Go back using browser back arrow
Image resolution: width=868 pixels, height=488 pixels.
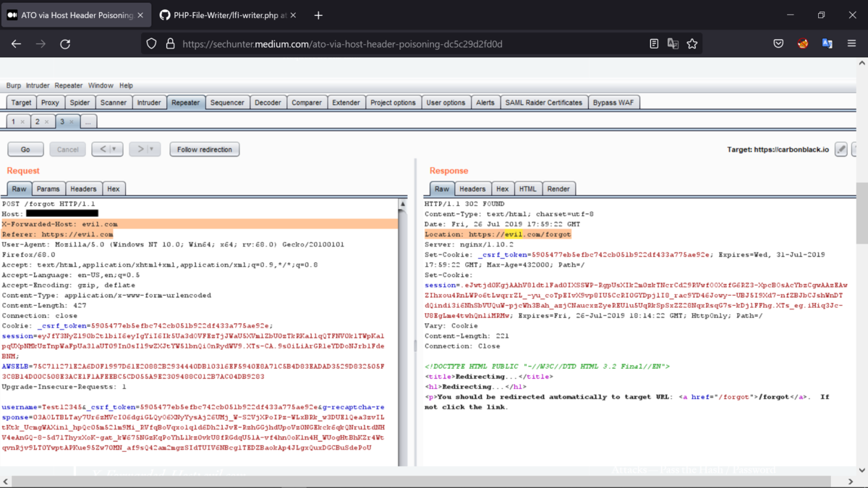[16, 43]
